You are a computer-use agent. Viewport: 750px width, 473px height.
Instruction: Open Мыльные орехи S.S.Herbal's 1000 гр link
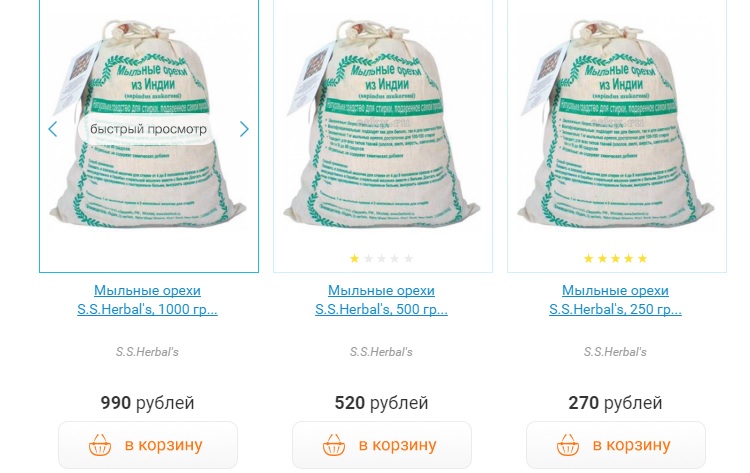147,300
